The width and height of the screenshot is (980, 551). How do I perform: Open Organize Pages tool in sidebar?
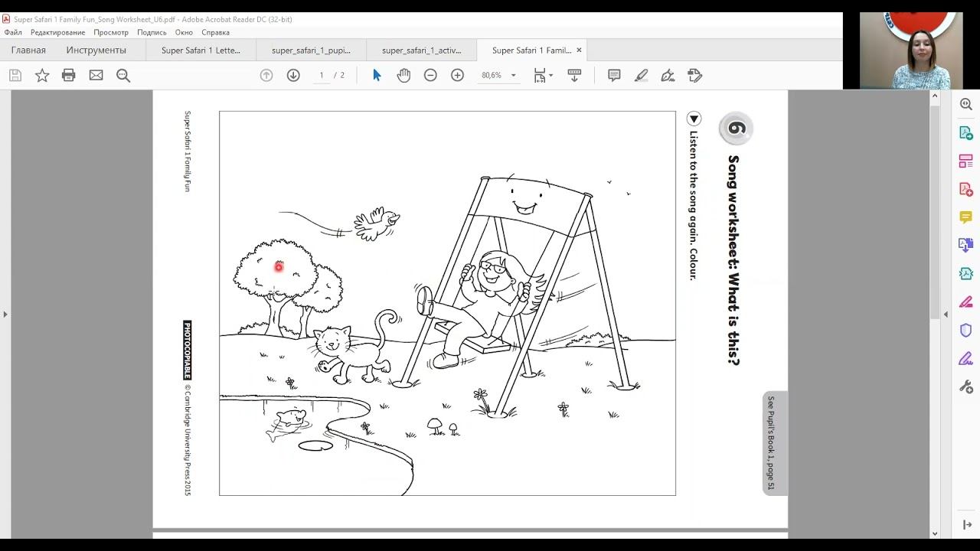(x=966, y=161)
